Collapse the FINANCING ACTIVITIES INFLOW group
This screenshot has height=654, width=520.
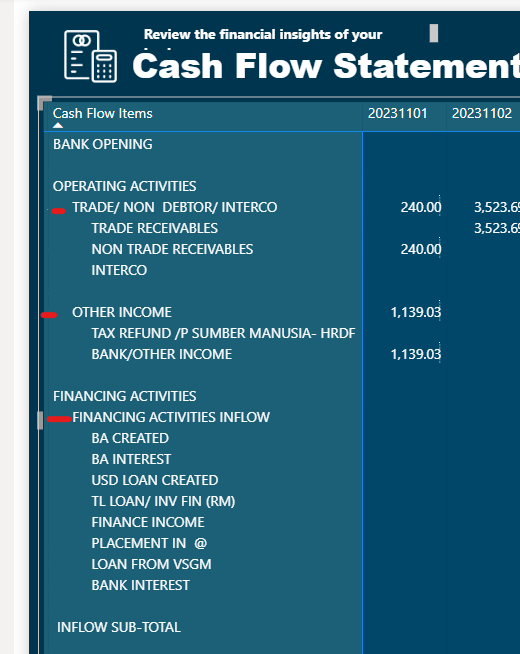click(59, 419)
